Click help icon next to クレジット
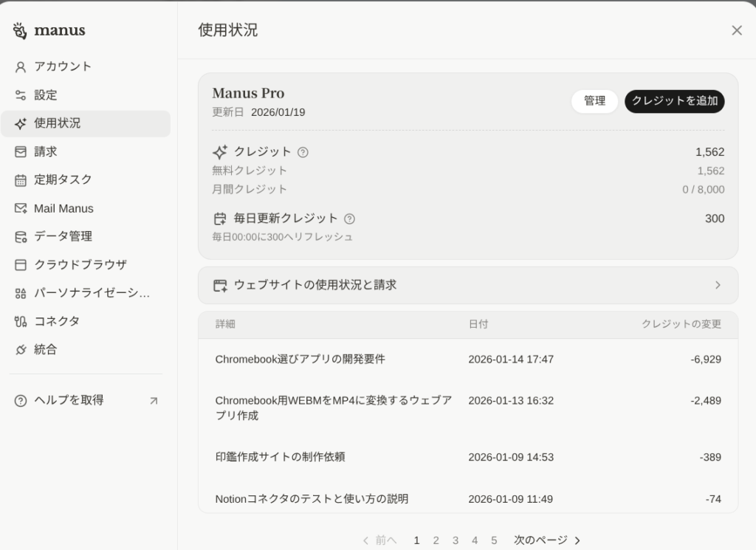This screenshot has height=550, width=756. coord(303,152)
